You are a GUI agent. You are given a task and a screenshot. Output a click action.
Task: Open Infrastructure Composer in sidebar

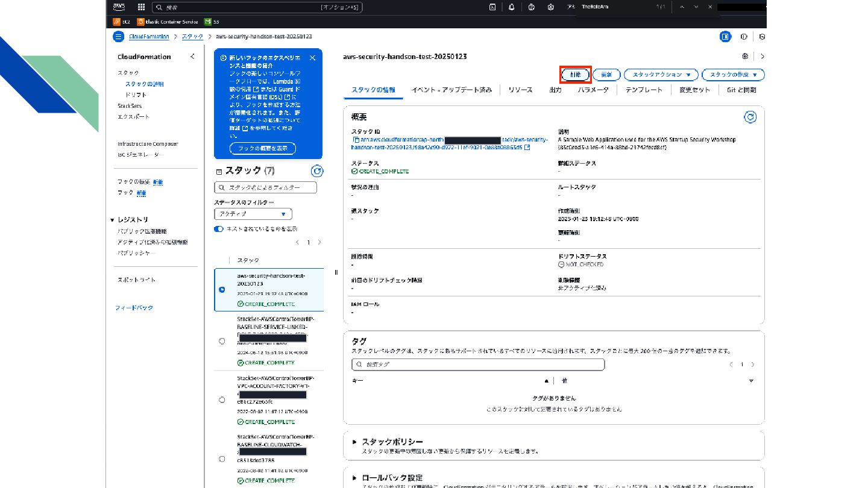pyautogui.click(x=148, y=144)
